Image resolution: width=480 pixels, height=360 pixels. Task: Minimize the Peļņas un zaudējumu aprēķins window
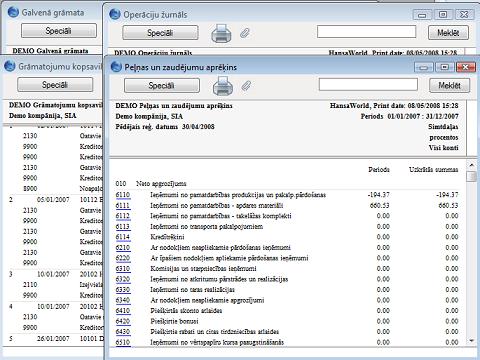pyautogui.click(x=423, y=67)
